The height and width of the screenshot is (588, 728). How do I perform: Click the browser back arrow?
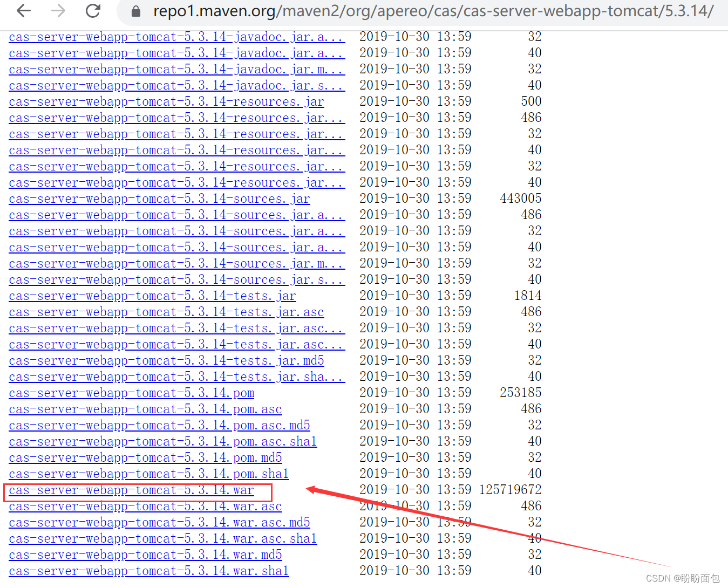(23, 10)
